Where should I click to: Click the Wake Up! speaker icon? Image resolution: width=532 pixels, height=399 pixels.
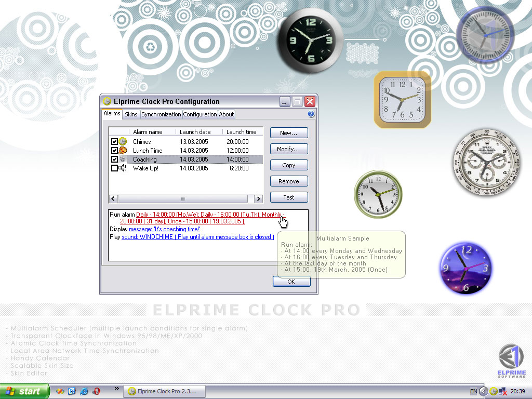[122, 168]
